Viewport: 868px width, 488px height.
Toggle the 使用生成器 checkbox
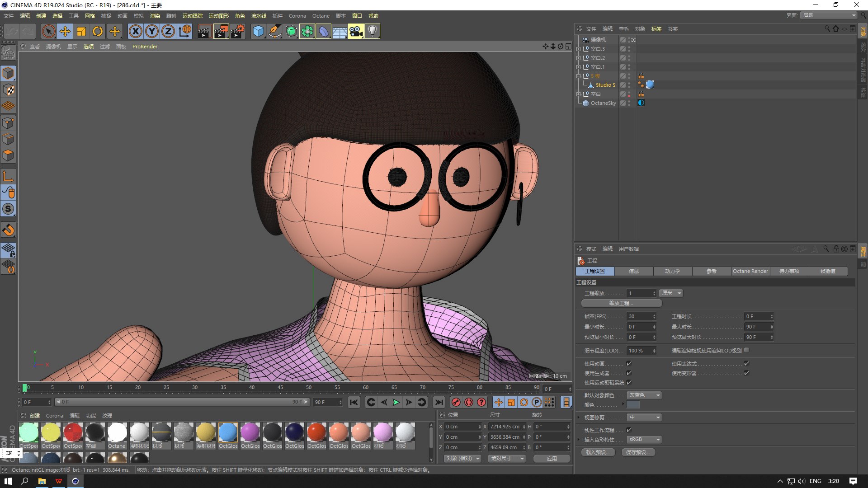coord(629,373)
